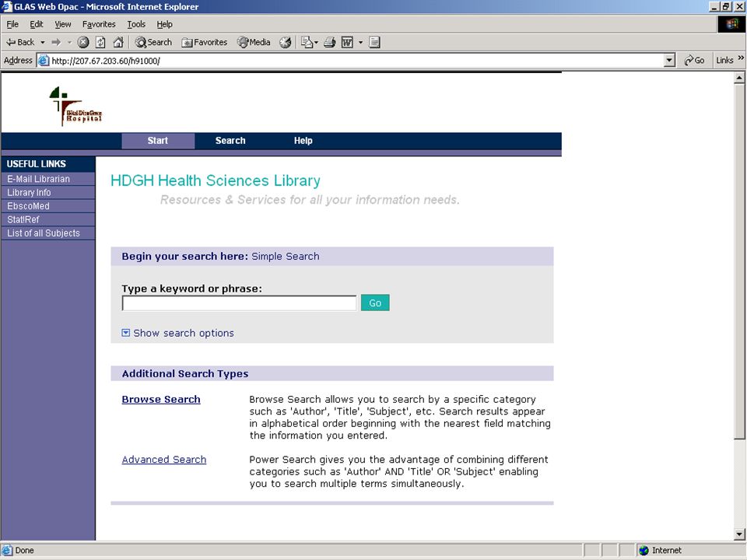Expand the Links toolbar chevron
Image resolution: width=747 pixels, height=560 pixels.
741,58
